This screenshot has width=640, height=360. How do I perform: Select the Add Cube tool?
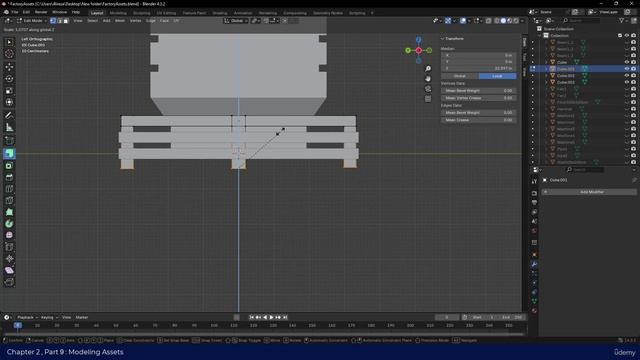(9, 141)
